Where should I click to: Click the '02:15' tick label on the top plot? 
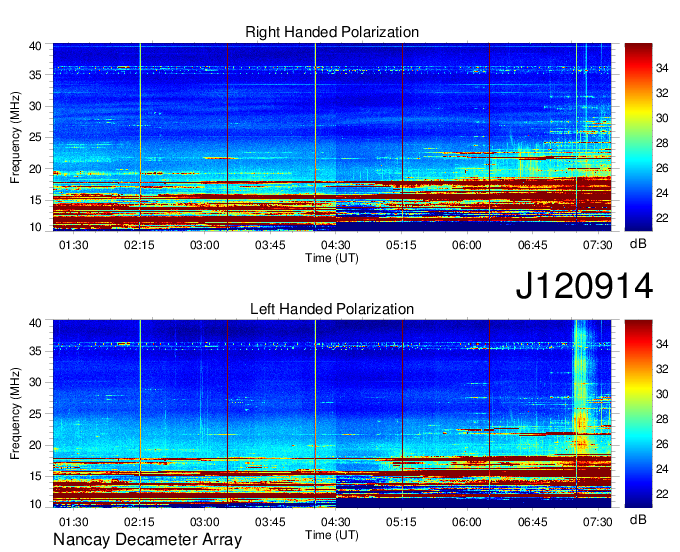pyautogui.click(x=139, y=245)
